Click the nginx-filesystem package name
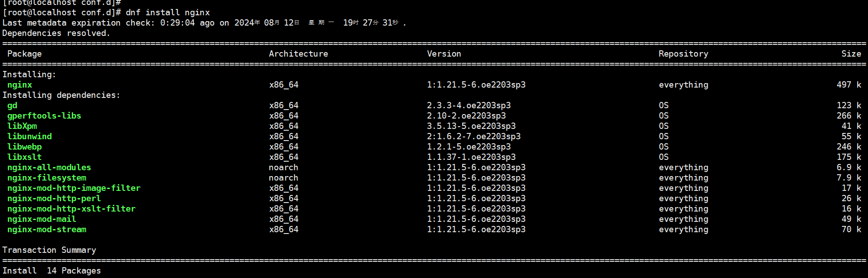Screen dimensions: 868x278 (x=47, y=178)
